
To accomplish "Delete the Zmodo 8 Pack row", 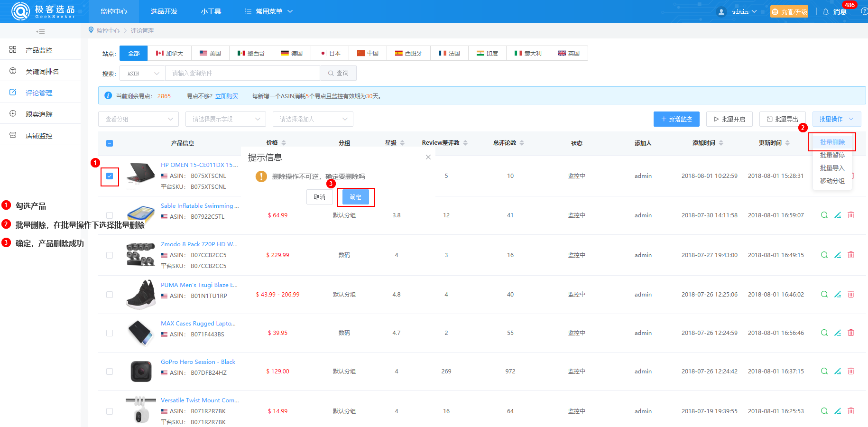I will (851, 255).
